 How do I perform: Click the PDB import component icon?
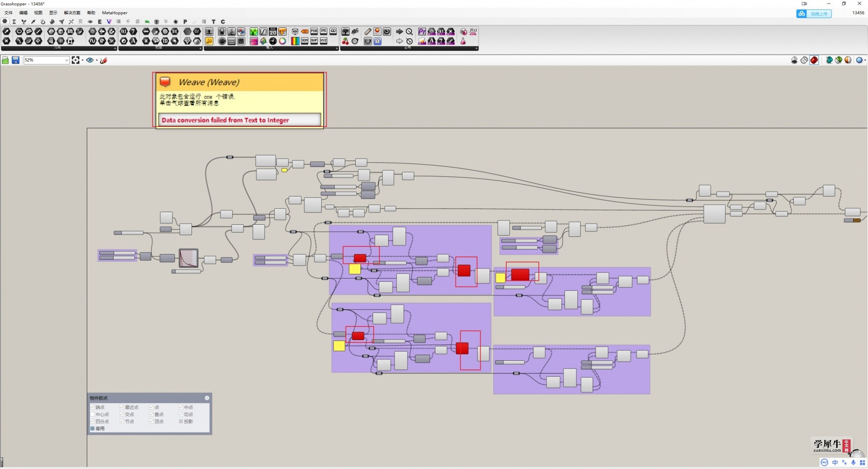314,31
